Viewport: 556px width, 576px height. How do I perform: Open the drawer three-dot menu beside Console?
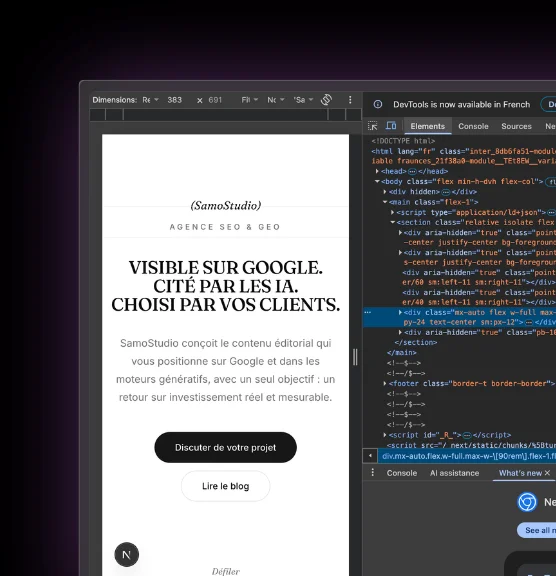click(x=372, y=472)
